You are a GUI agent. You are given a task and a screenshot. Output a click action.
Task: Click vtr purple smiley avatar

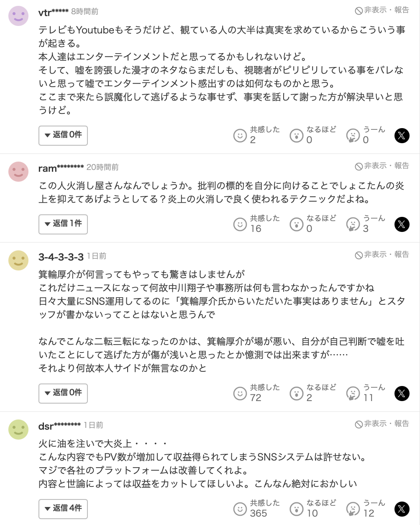pos(18,16)
